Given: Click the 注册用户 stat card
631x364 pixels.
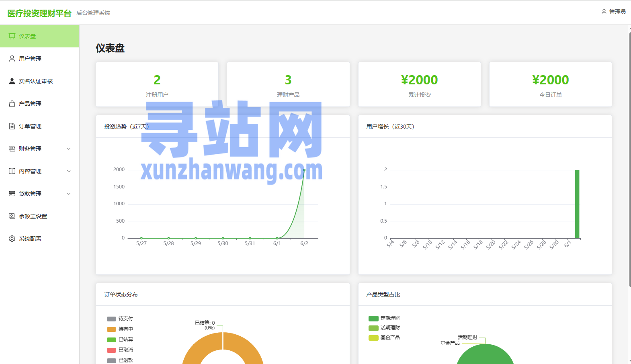Looking at the screenshot, I should click(x=157, y=84).
